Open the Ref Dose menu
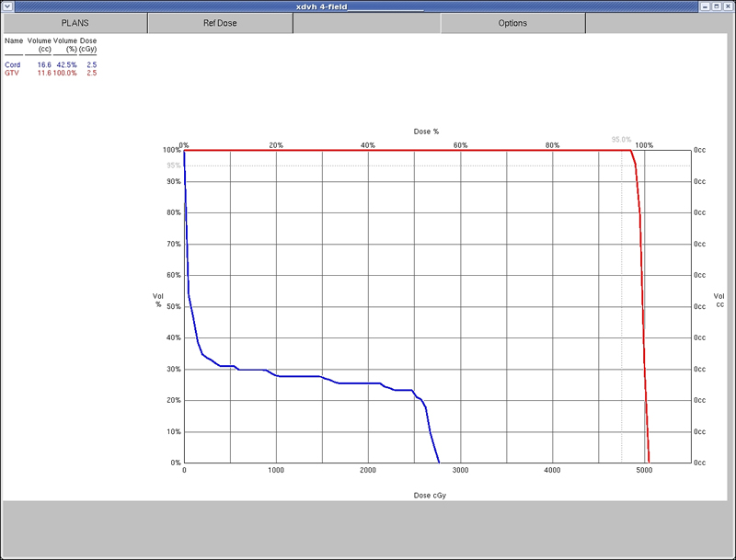This screenshot has height=560, width=736. click(x=220, y=23)
